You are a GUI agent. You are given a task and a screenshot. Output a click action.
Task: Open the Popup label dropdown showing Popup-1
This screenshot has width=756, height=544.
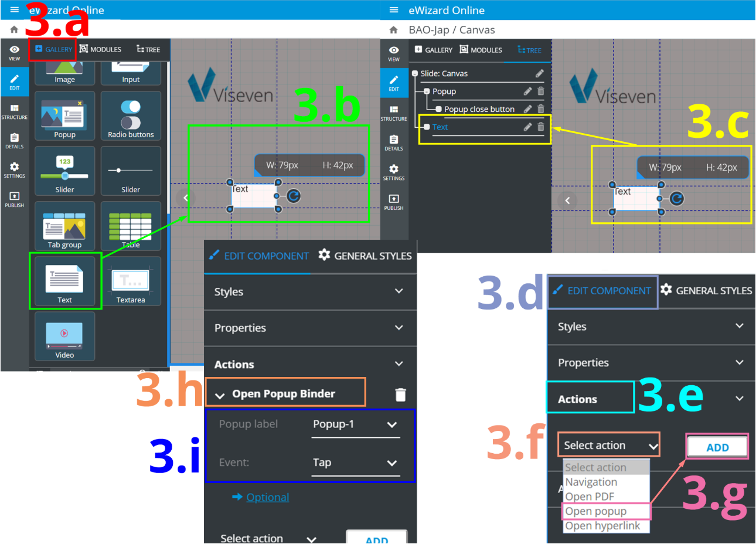coord(355,424)
